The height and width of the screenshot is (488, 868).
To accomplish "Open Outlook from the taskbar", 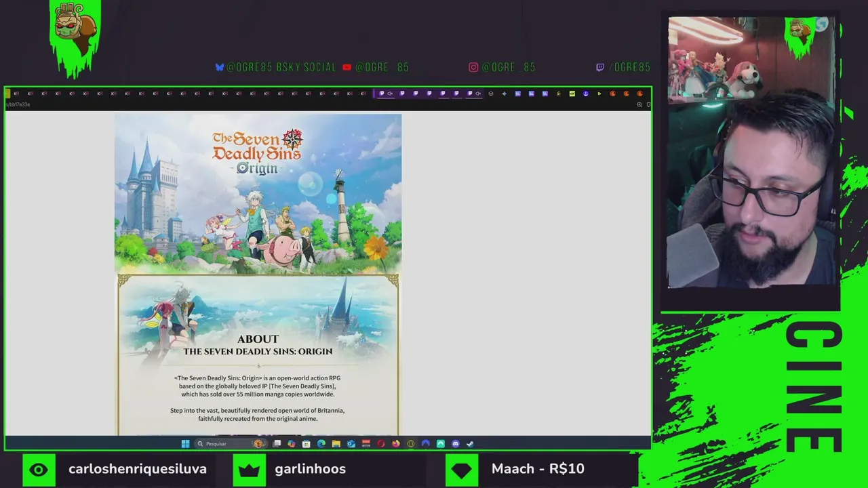I will point(351,444).
